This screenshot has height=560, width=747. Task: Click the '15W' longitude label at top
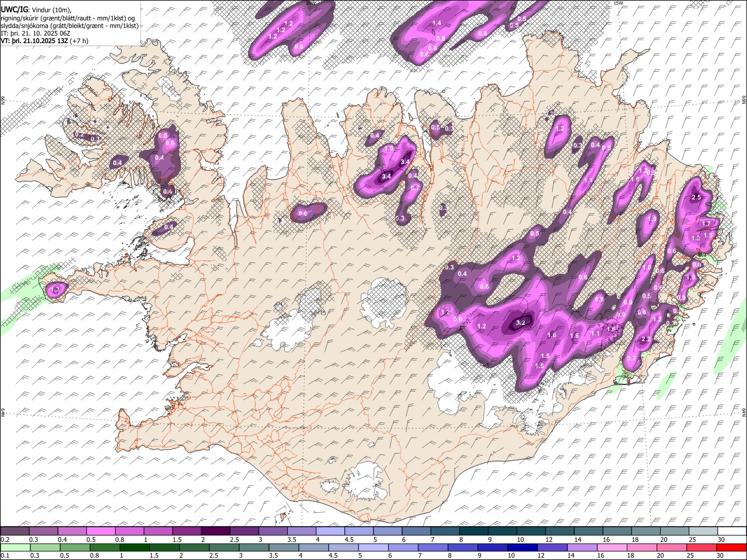[619, 3]
